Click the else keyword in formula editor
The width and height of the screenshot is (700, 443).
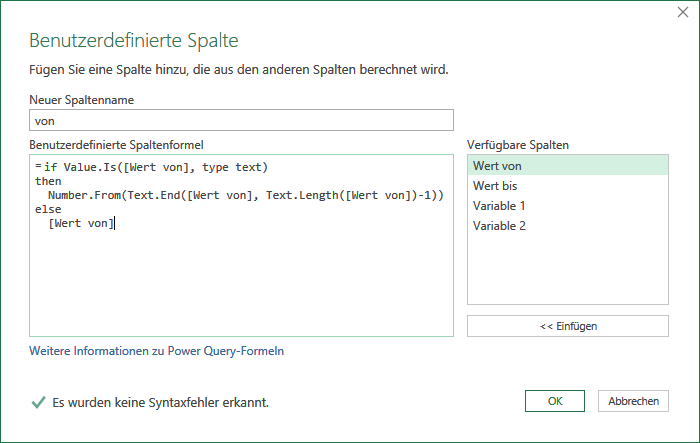point(48,209)
